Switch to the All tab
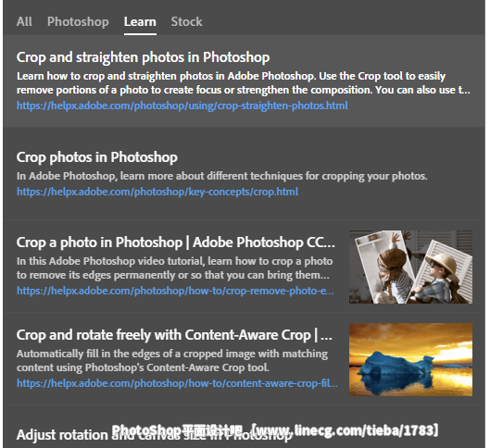This screenshot has height=448, width=490. [24, 22]
